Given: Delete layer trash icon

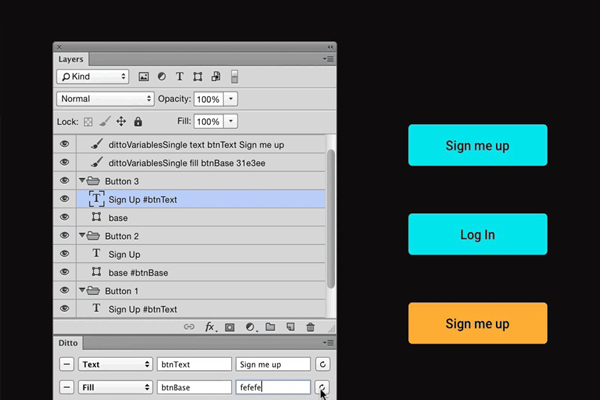Looking at the screenshot, I should pos(310,327).
